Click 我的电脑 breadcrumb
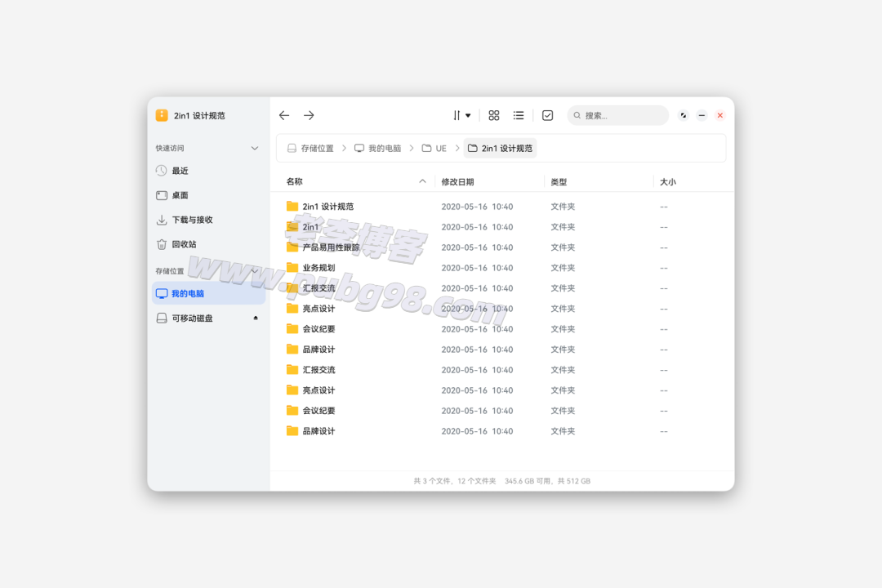 [378, 148]
